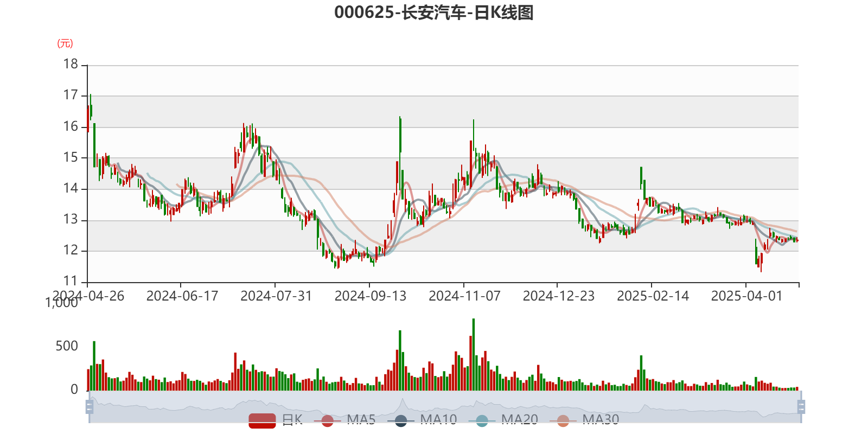868x434 pixels.
Task: Click the 2024-09-13 date axis label
Action: point(370,296)
